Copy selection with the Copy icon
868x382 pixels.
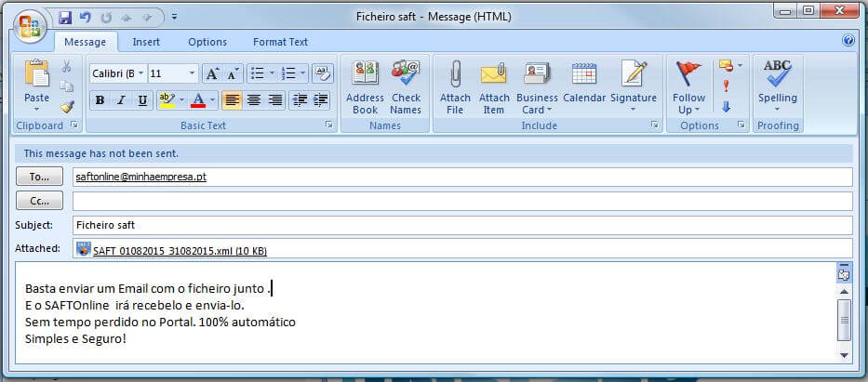67,86
